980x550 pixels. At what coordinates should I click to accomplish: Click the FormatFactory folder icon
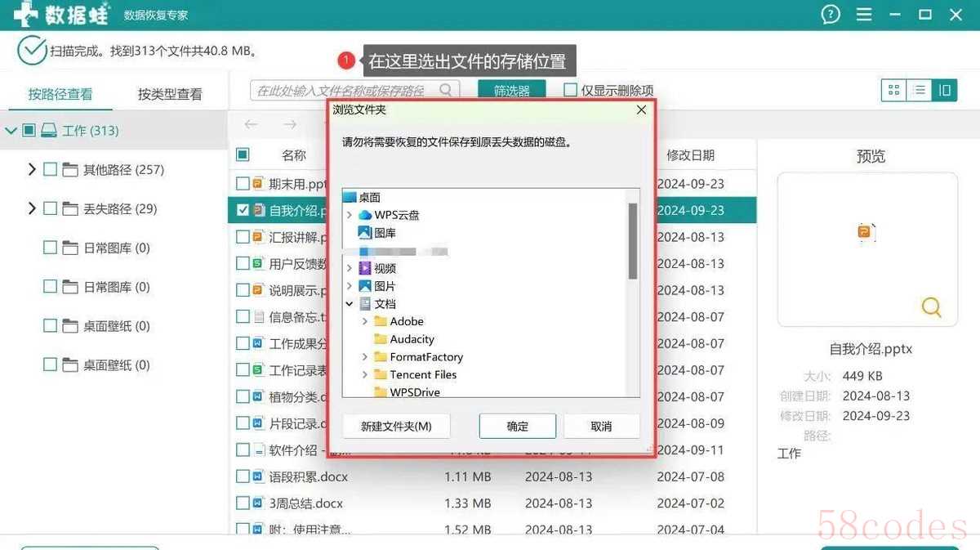coord(380,357)
